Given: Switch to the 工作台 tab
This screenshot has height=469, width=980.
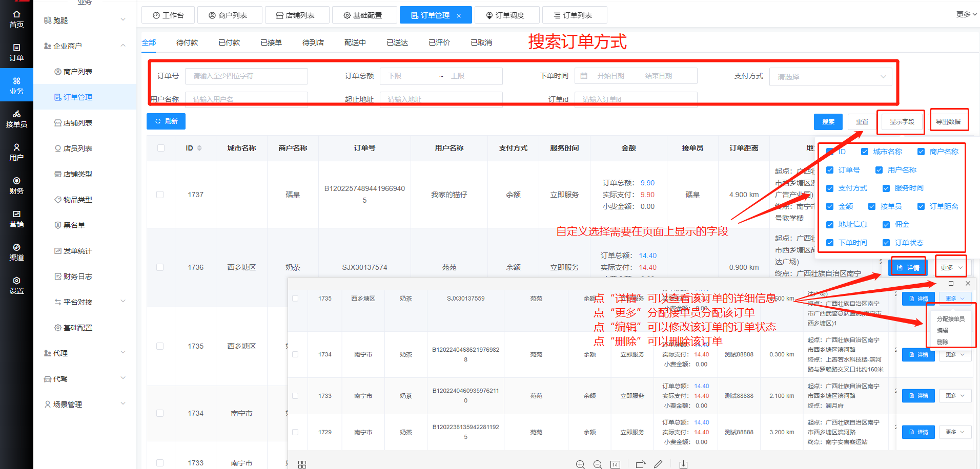Looking at the screenshot, I should pyautogui.click(x=168, y=15).
